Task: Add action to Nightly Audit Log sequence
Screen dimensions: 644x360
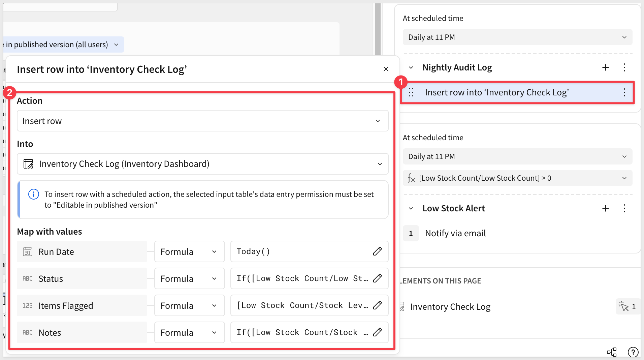Action: click(x=605, y=68)
